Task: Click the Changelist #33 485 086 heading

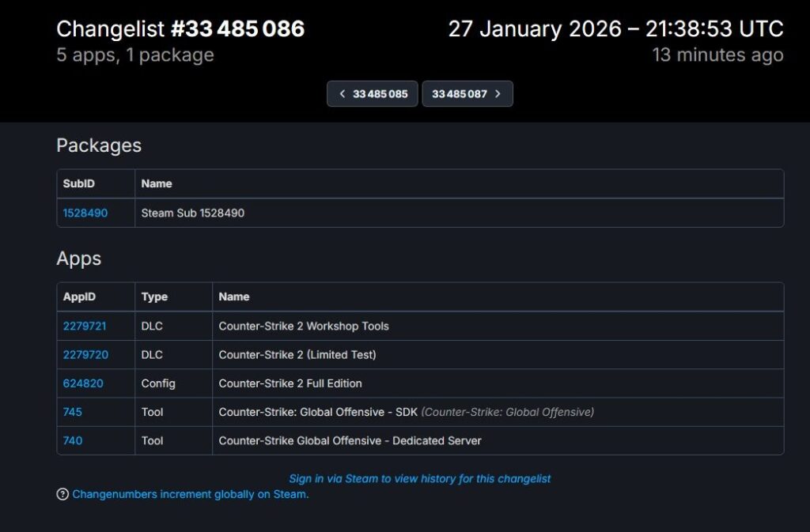Action: point(180,29)
